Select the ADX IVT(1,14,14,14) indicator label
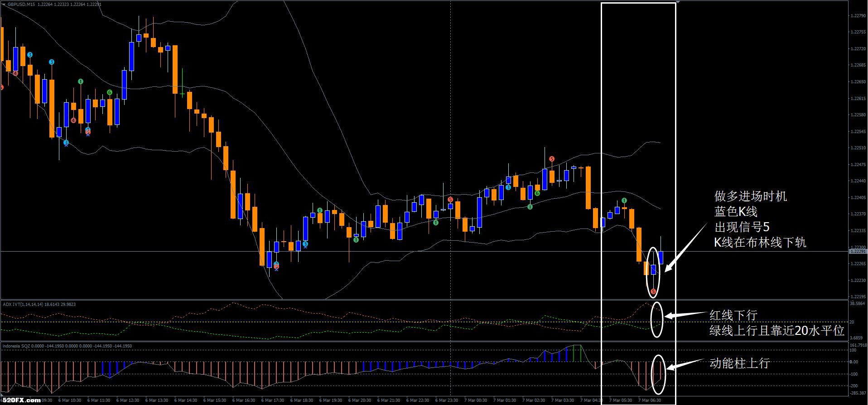The image size is (868, 405). pyautogui.click(x=23, y=305)
